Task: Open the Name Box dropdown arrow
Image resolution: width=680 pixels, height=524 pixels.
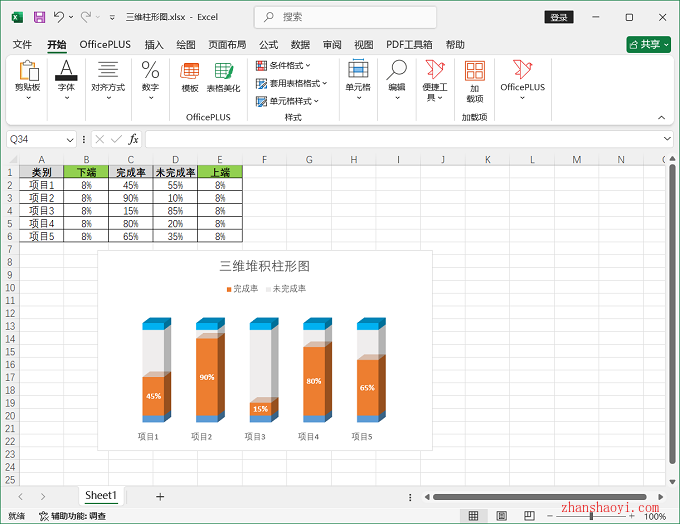Action: coord(70,139)
